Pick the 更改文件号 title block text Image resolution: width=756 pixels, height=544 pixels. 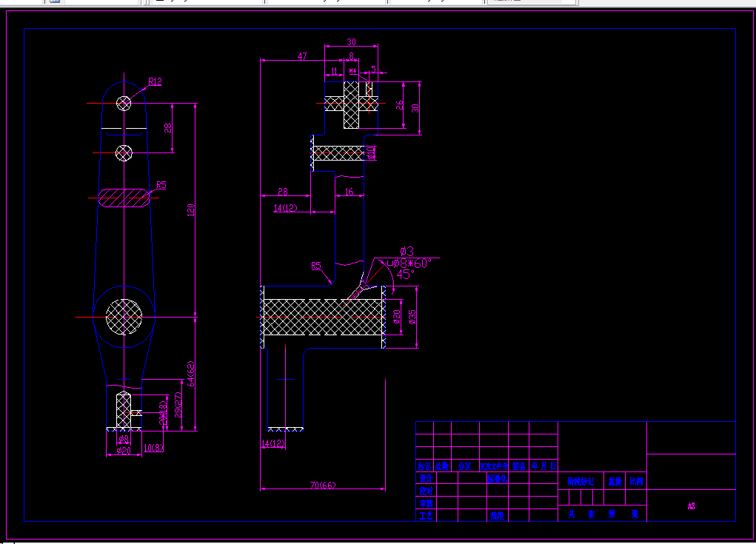point(494,466)
